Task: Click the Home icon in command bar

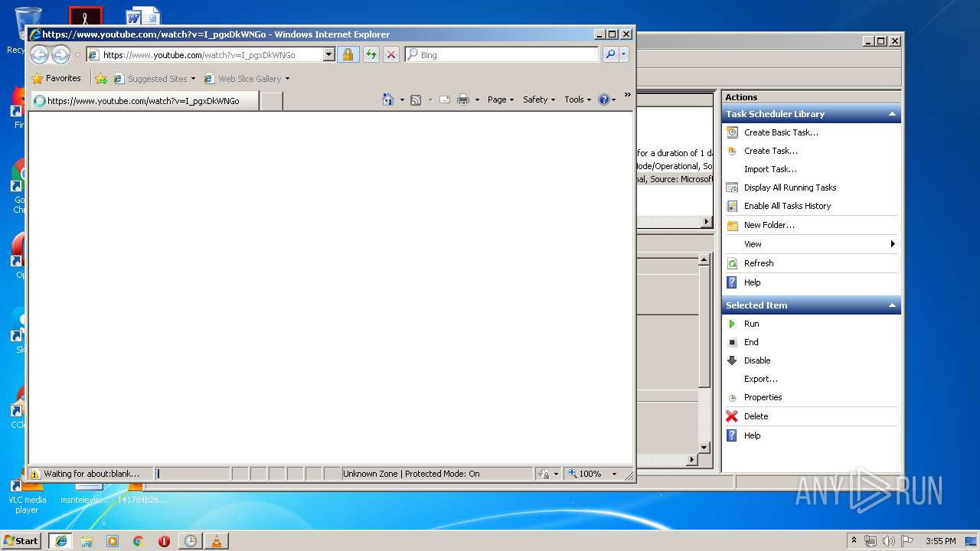Action: pyautogui.click(x=388, y=99)
